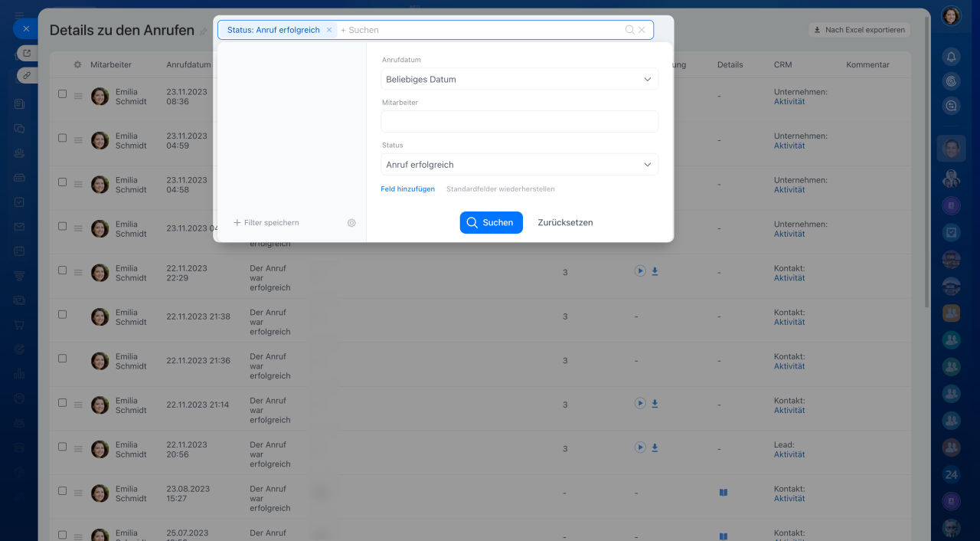The height and width of the screenshot is (541, 980).
Task: Click the '+ Suchen' filter search input
Action: click(480, 30)
